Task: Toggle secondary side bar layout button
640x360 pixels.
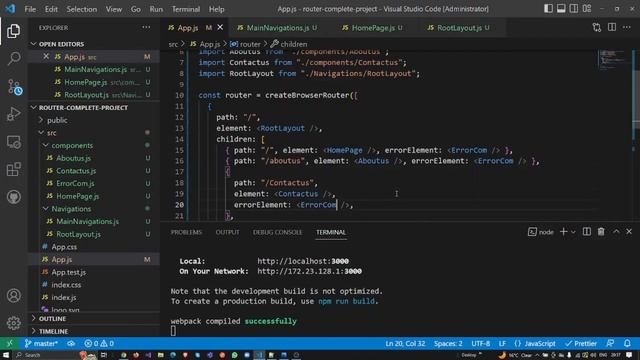Action: pyautogui.click(x=574, y=9)
